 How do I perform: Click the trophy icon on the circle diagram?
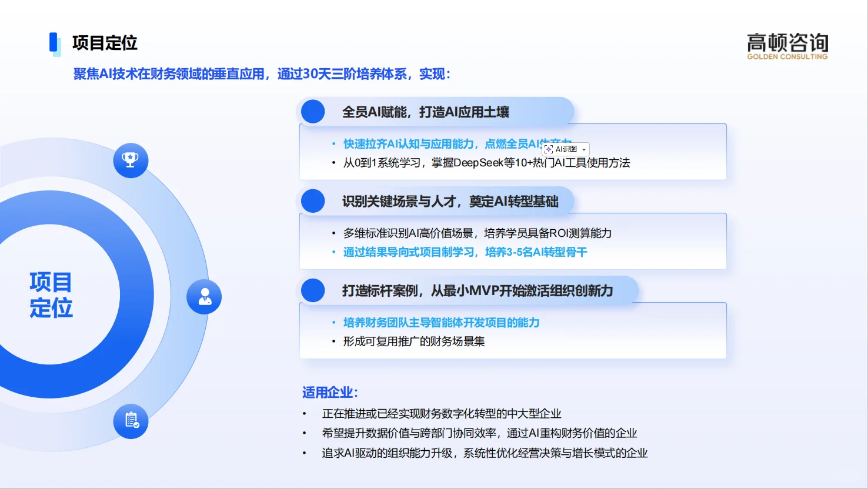click(x=130, y=160)
